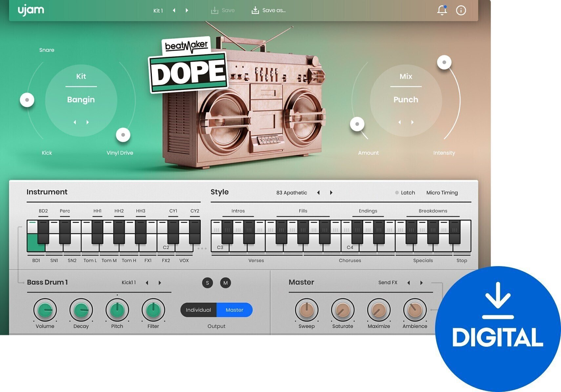Mute Bass Drum 1 with M button
Image resolution: width=561 pixels, height=392 pixels.
coord(226,283)
